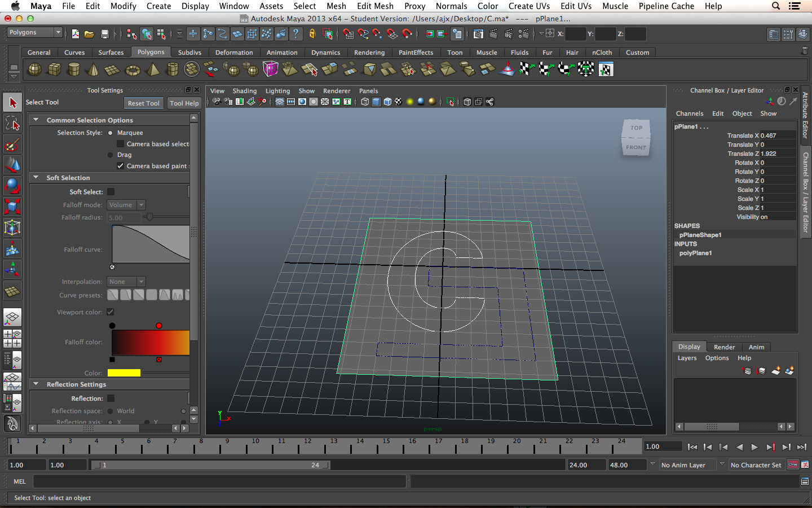Click the Tool Help button
Viewport: 812px width, 508px height.
pos(184,103)
